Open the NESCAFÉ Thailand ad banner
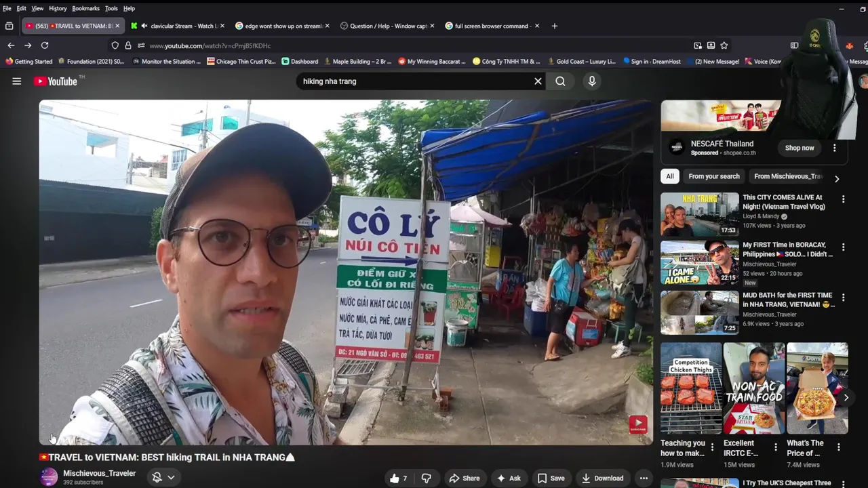The height and width of the screenshot is (488, 868). pos(721,116)
